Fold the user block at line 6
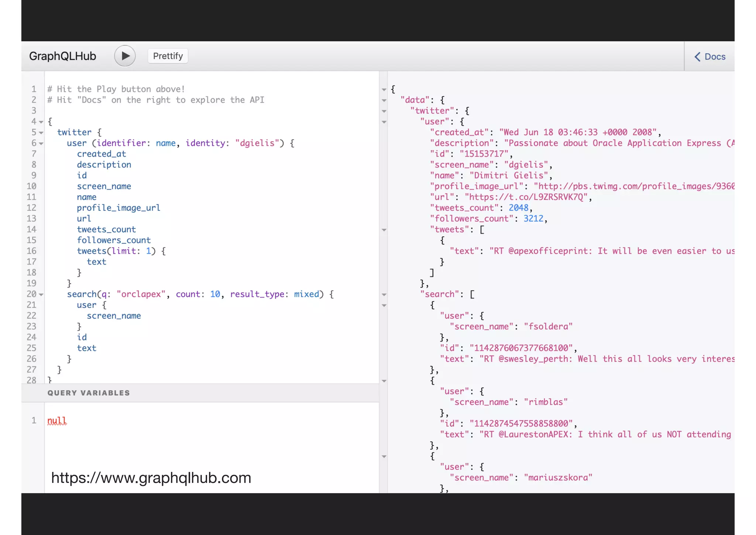This screenshot has width=756, height=535. point(41,143)
